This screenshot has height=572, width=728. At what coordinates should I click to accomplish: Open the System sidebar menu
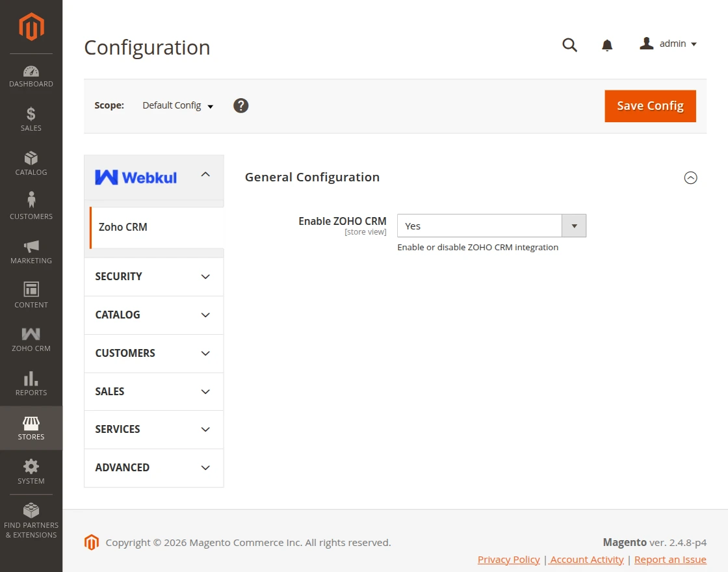31,472
